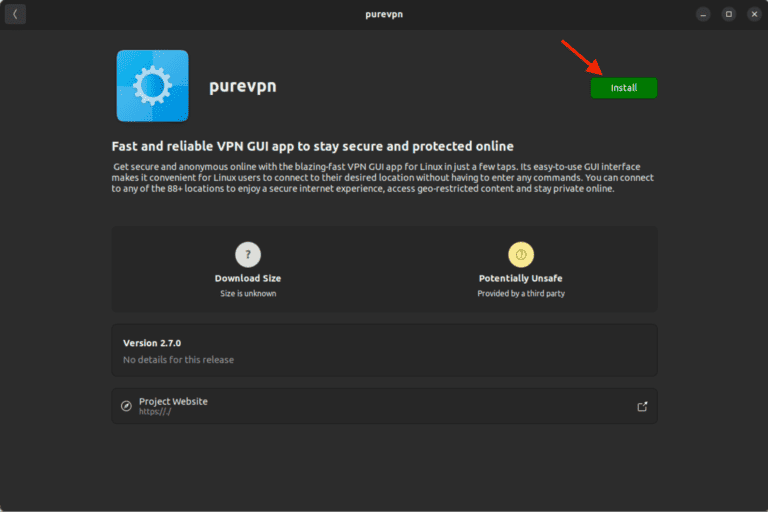
Task: Click the compass icon beside Project Website
Action: [126, 406]
